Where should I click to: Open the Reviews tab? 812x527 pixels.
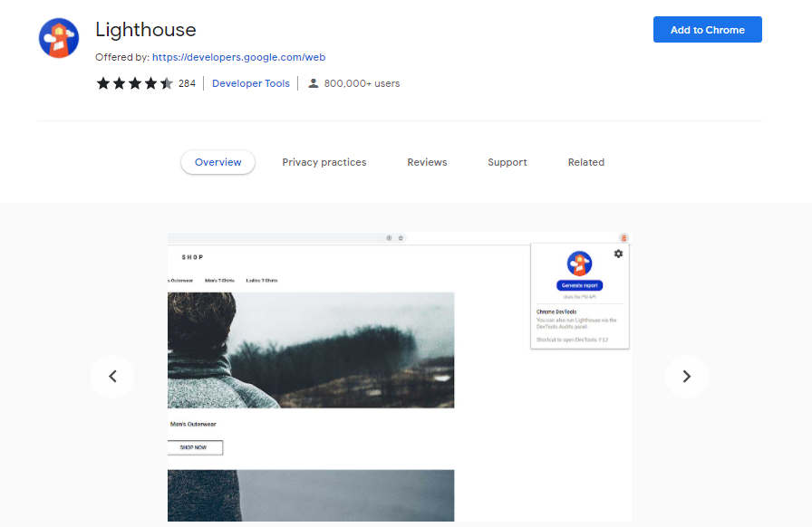(x=427, y=162)
